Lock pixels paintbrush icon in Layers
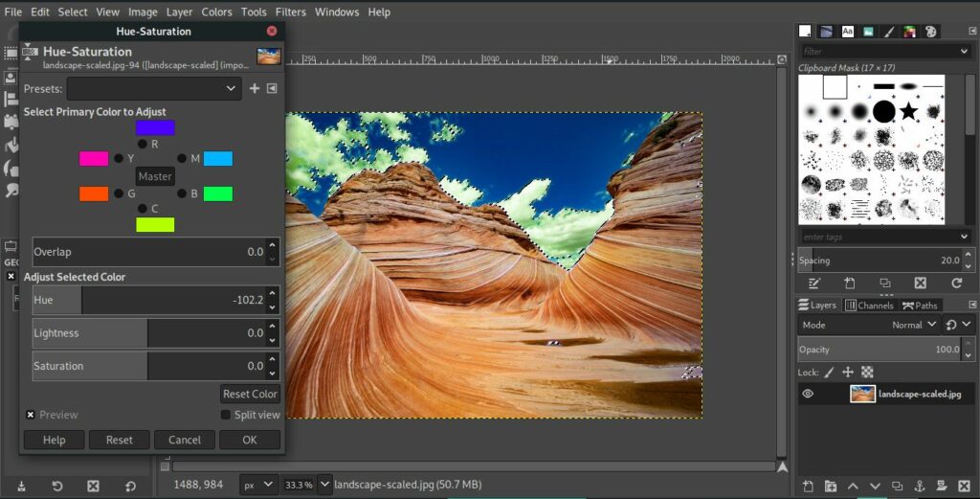 (x=830, y=372)
